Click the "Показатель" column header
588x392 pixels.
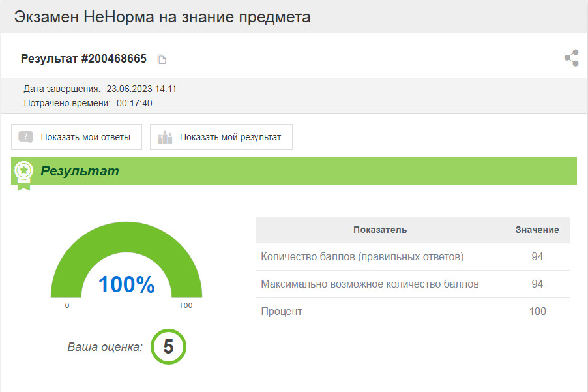coord(380,230)
